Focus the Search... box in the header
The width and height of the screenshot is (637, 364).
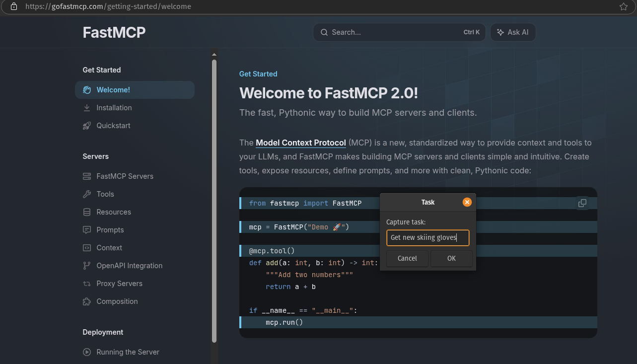[399, 32]
